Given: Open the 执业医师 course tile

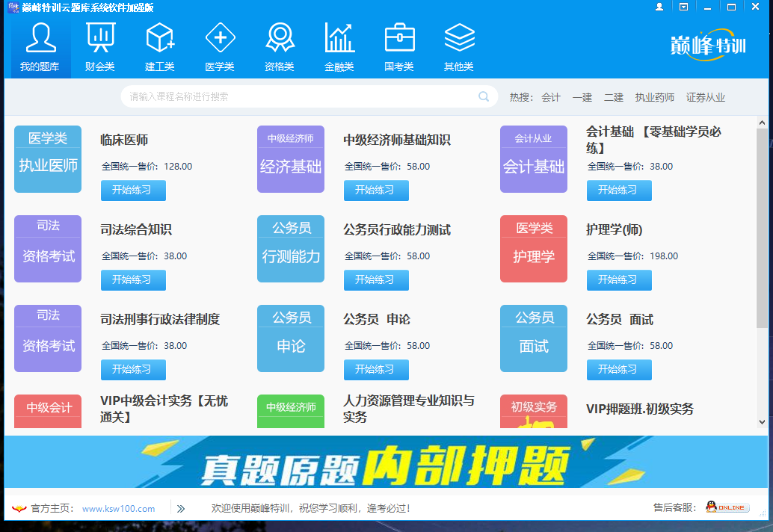Looking at the screenshot, I should [x=48, y=159].
